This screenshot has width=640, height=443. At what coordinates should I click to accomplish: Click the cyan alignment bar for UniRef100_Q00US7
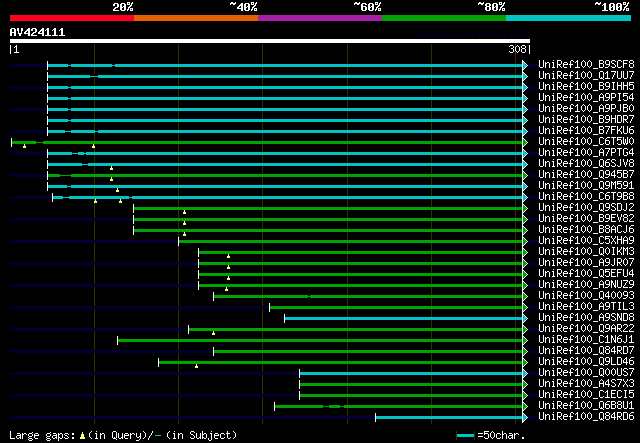tap(411, 373)
